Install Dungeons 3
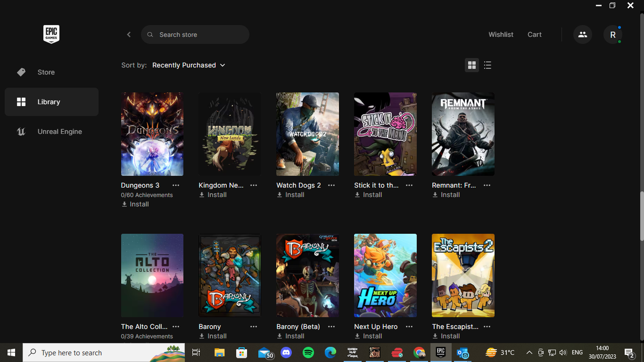This screenshot has height=362, width=644. tap(135, 205)
